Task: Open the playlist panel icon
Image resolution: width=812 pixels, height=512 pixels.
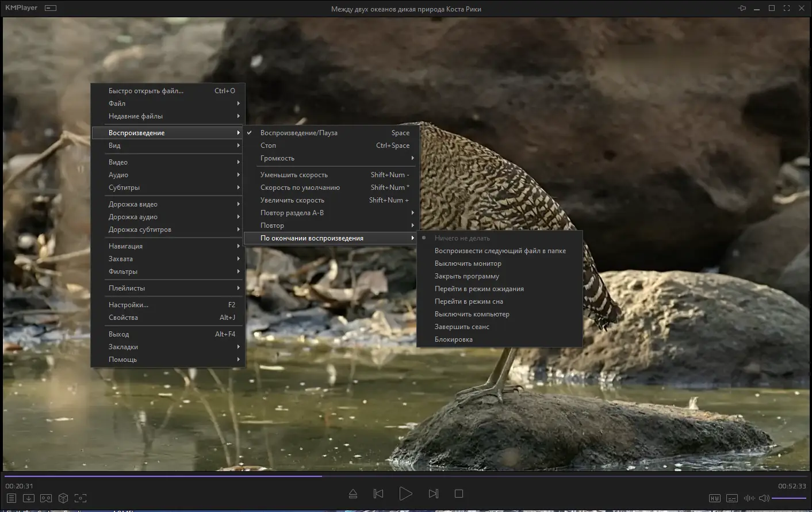Action: (x=12, y=498)
